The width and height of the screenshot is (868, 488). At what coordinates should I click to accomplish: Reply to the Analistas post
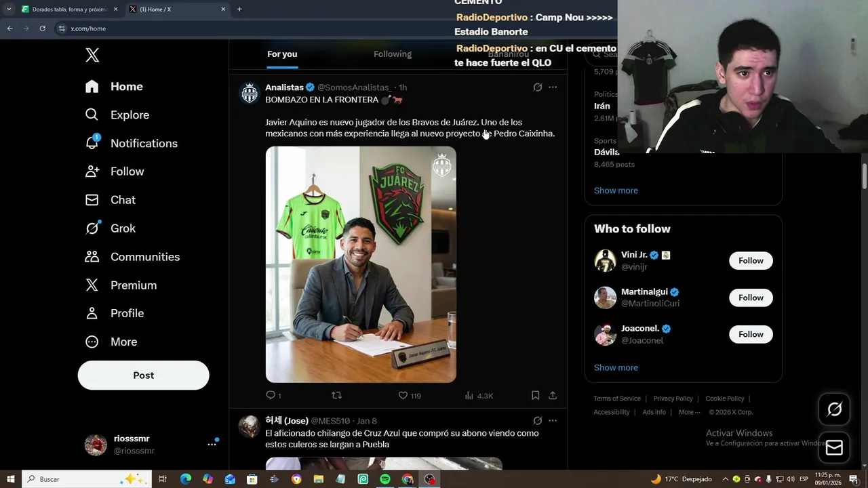273,395
